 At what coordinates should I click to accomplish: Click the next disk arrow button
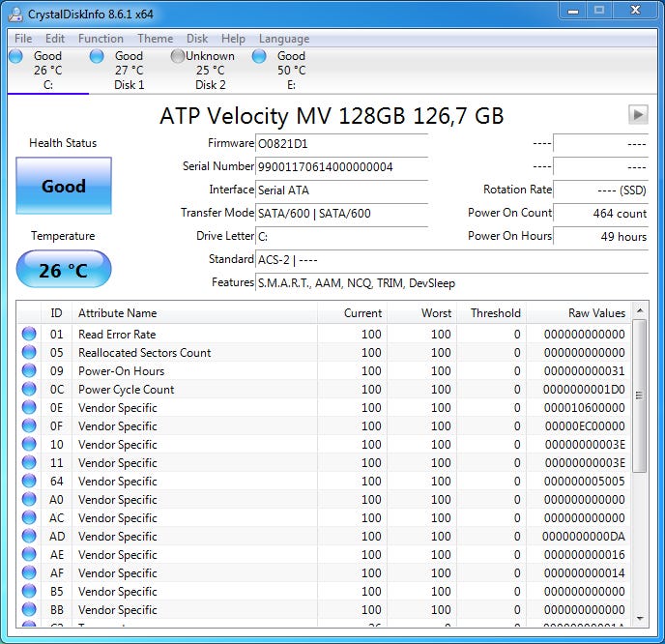point(637,114)
